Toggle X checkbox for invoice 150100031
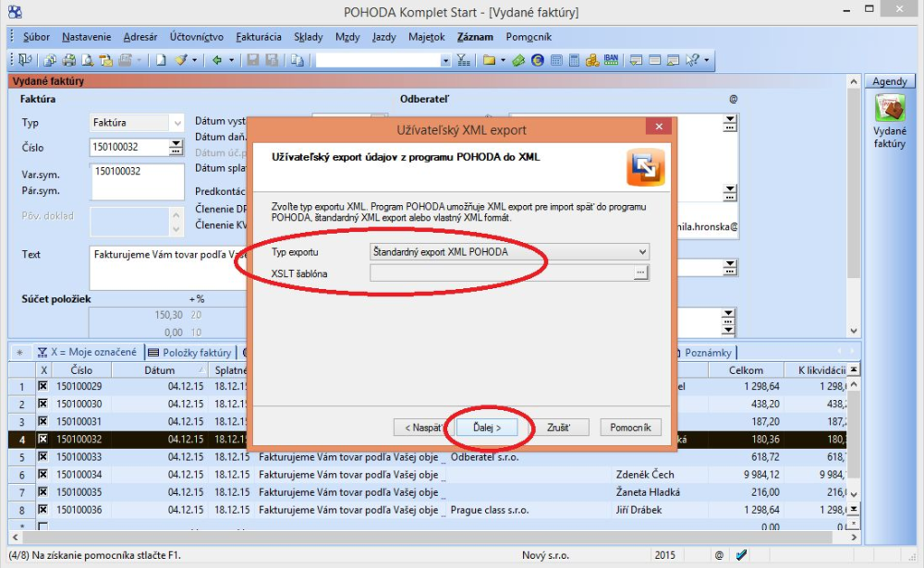Image resolution: width=924 pixels, height=568 pixels. pyautogui.click(x=43, y=421)
